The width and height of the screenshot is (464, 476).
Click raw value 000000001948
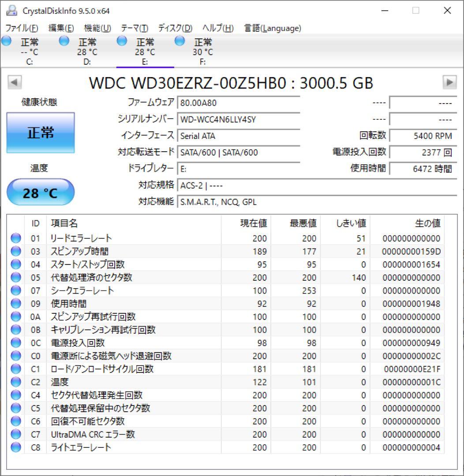[411, 304]
